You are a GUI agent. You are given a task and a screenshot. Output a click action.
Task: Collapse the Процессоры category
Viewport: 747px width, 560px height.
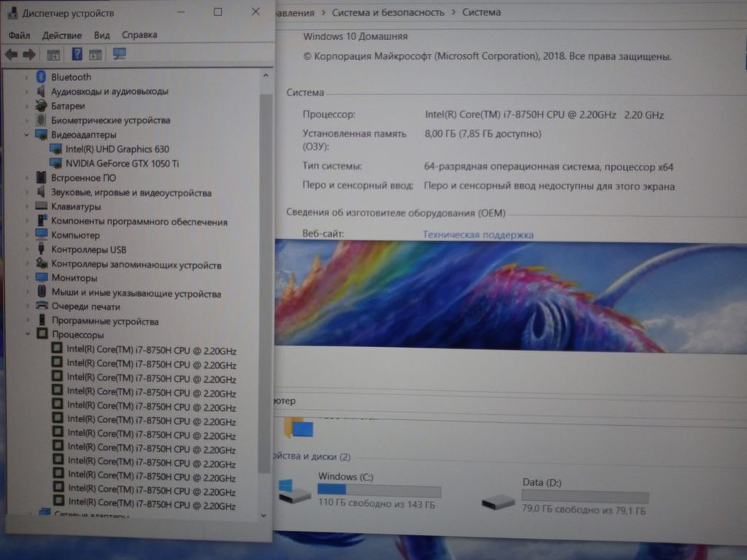27,335
